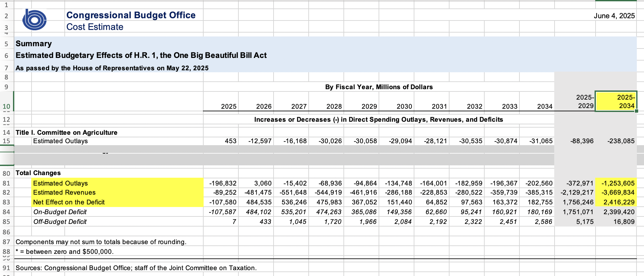This screenshot has height=276, width=644.
Task: Click the 2034 year header cell
Action: click(x=537, y=102)
